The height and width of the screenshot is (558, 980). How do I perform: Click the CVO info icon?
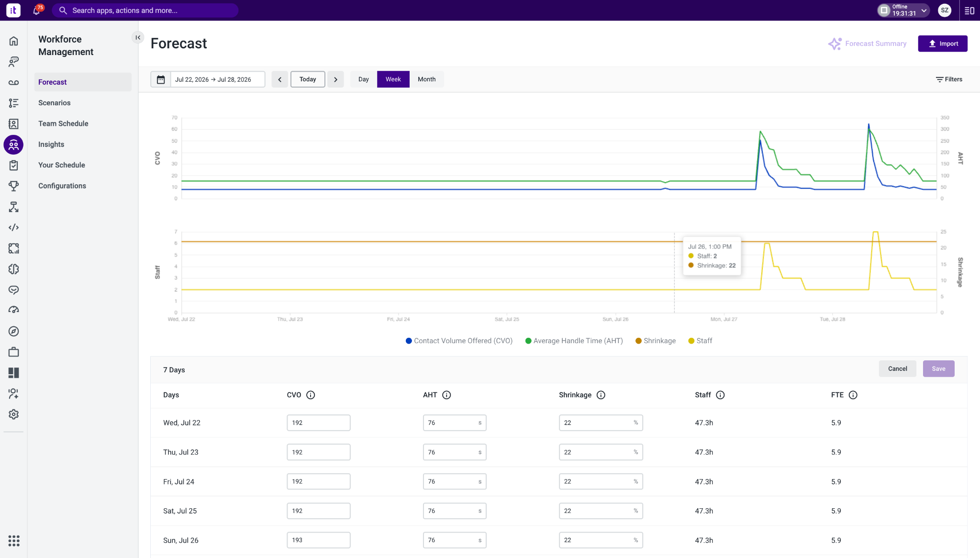pos(311,395)
